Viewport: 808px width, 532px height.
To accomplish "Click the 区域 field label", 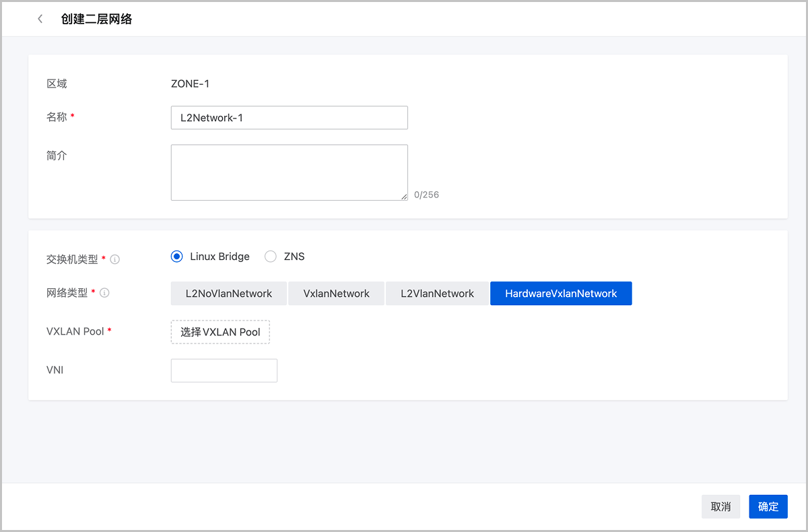I will pos(57,84).
